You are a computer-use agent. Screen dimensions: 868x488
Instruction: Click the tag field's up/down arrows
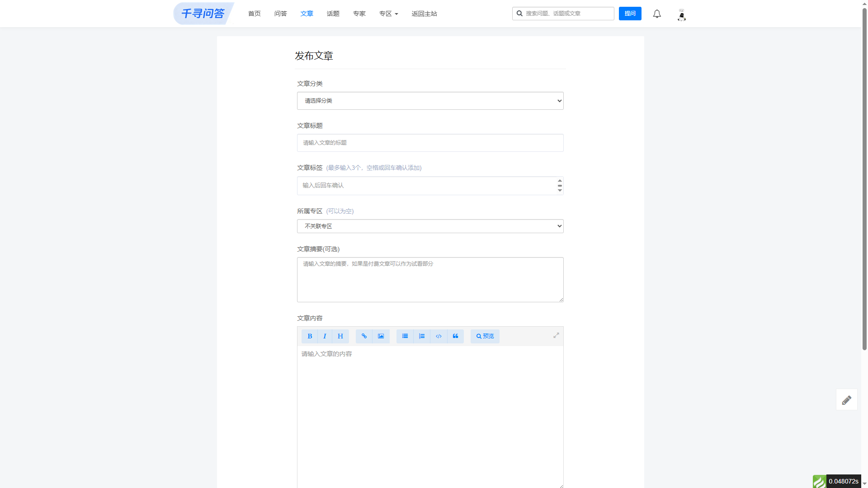click(x=560, y=185)
